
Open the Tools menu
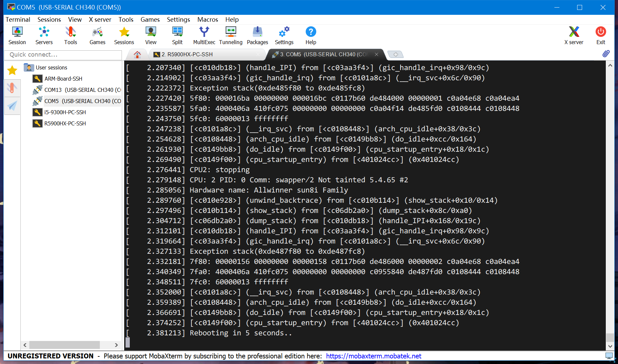click(x=126, y=19)
